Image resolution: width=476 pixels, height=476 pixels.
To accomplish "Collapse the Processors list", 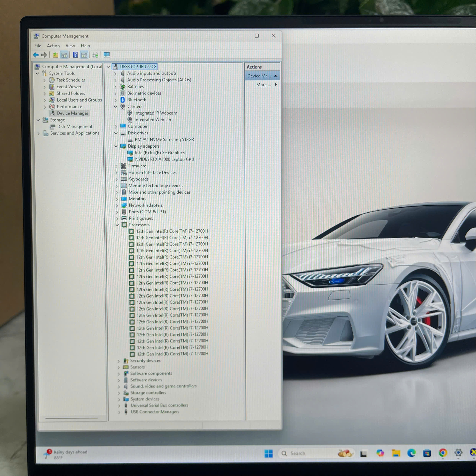I will click(x=117, y=225).
